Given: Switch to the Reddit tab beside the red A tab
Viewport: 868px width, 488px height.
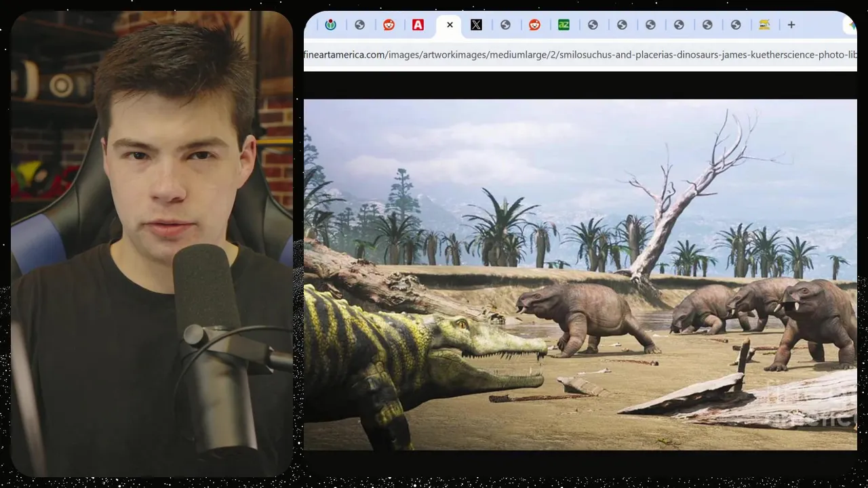Looking at the screenshot, I should (389, 25).
